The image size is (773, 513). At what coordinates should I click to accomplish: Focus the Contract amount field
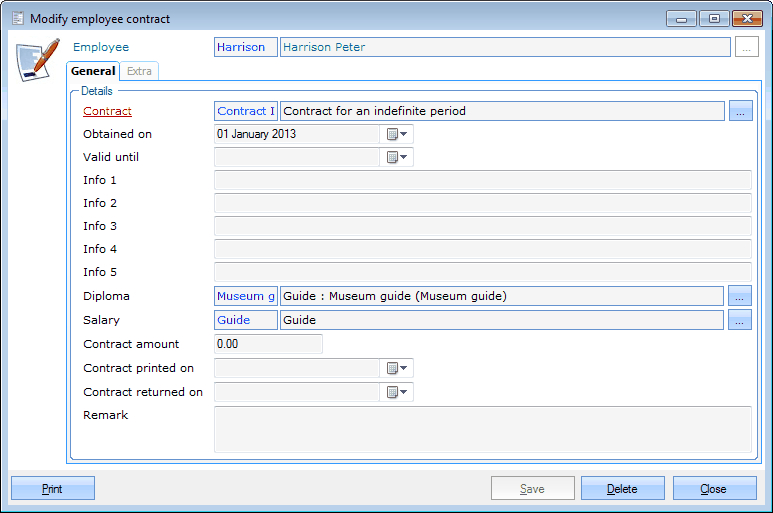[x=268, y=344]
